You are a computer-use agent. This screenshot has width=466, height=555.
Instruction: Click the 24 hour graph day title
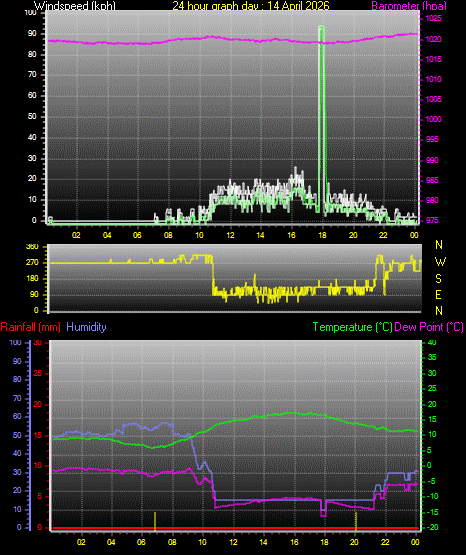(x=251, y=6)
